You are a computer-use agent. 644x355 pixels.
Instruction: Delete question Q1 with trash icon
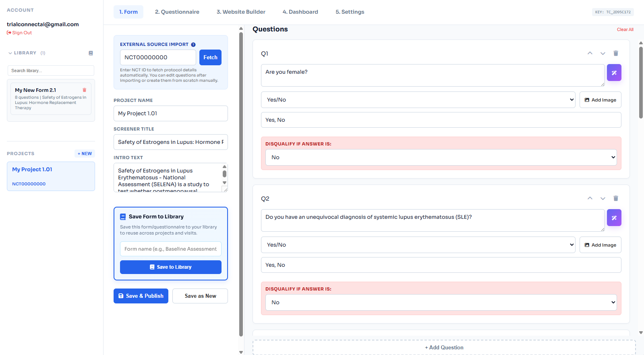pyautogui.click(x=615, y=53)
